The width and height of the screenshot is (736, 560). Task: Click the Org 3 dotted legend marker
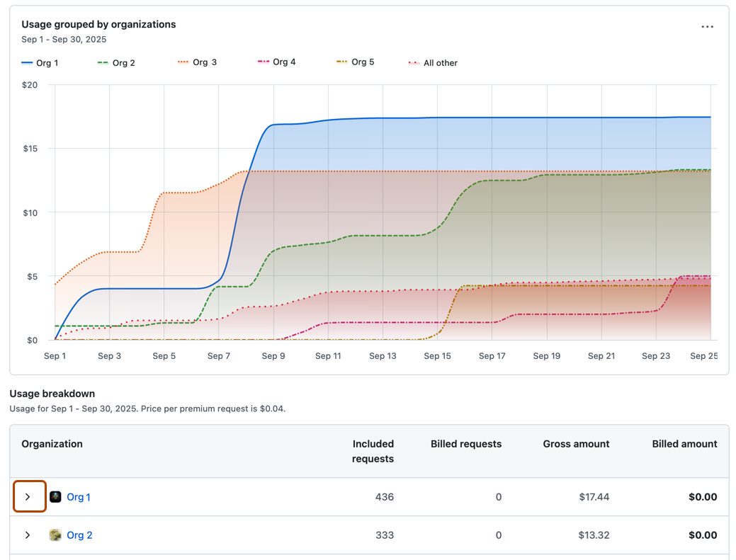tap(181, 62)
